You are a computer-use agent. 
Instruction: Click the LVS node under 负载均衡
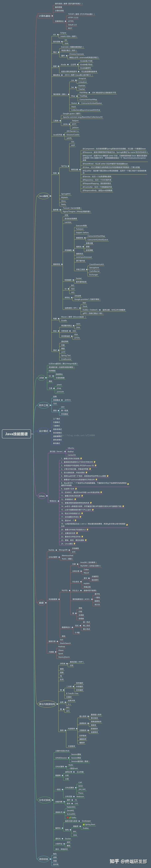(x=76, y=803)
